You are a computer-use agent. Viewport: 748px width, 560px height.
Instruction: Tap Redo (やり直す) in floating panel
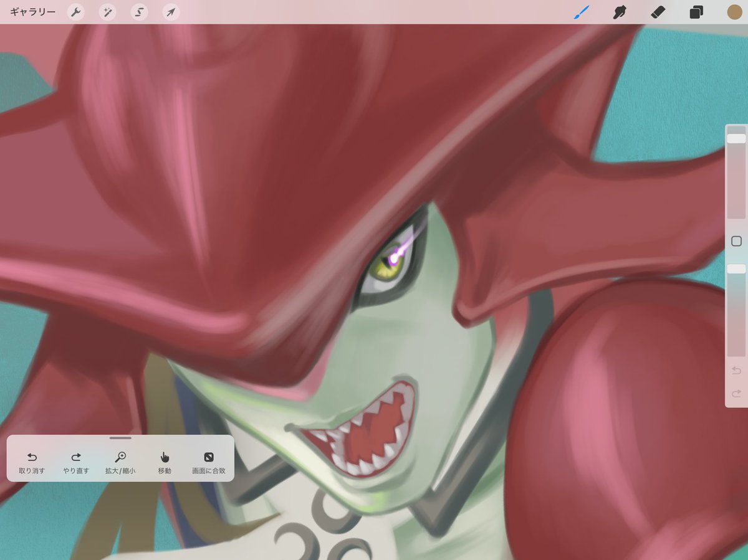click(x=76, y=463)
